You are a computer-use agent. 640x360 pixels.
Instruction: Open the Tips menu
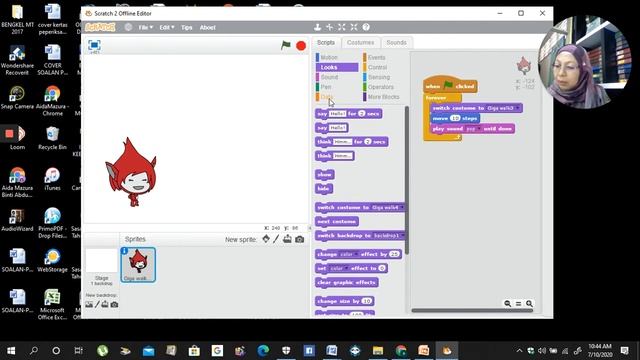[187, 28]
